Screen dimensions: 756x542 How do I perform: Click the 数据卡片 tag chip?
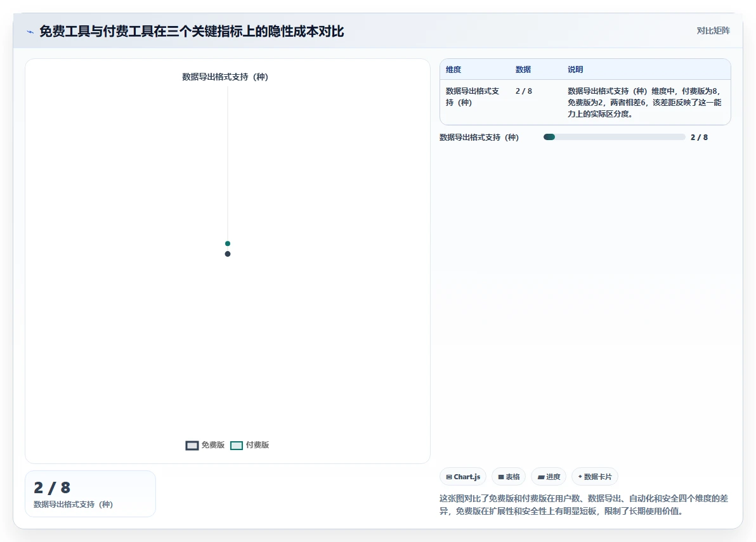594,477
